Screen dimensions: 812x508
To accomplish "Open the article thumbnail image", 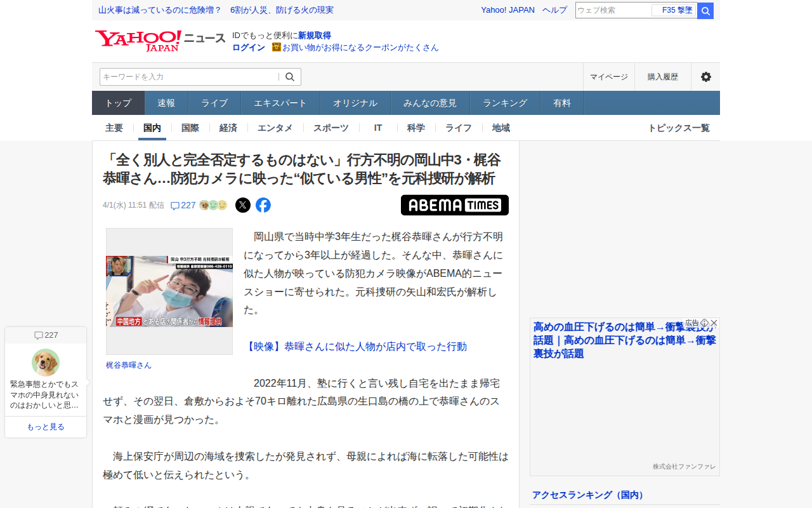I will click(x=169, y=291).
